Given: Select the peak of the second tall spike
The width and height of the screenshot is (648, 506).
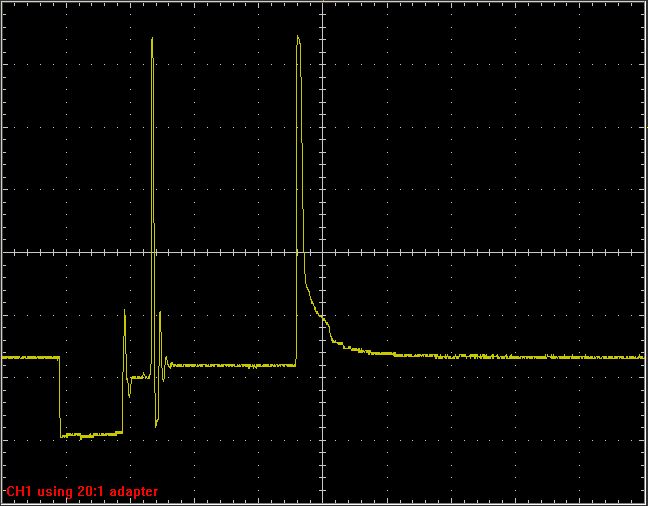Looking at the screenshot, I should pos(298,38).
